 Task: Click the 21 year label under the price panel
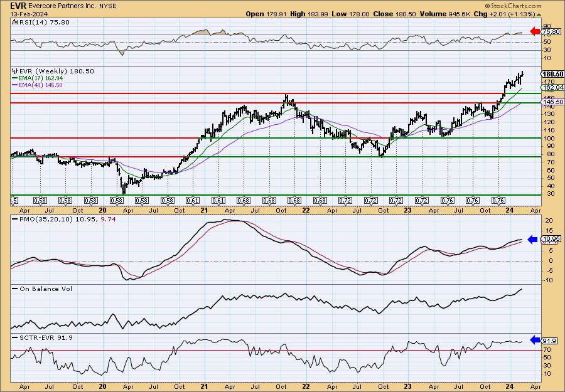point(204,210)
